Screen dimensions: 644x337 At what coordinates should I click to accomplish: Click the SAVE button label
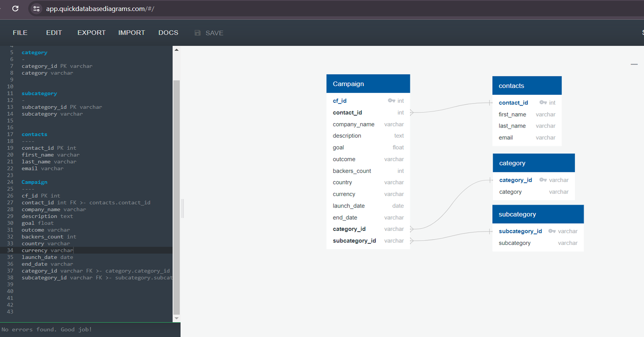[214, 33]
